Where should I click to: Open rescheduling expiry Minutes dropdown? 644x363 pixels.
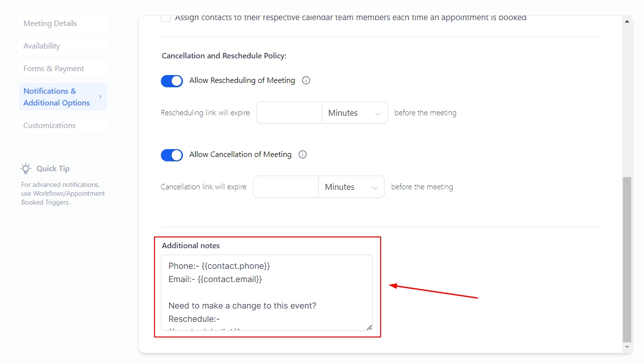(355, 113)
